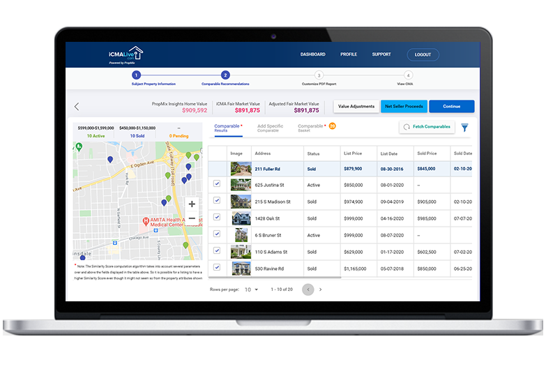Open Dashboard from the top navigation
The image size is (546, 392).
[x=312, y=54]
